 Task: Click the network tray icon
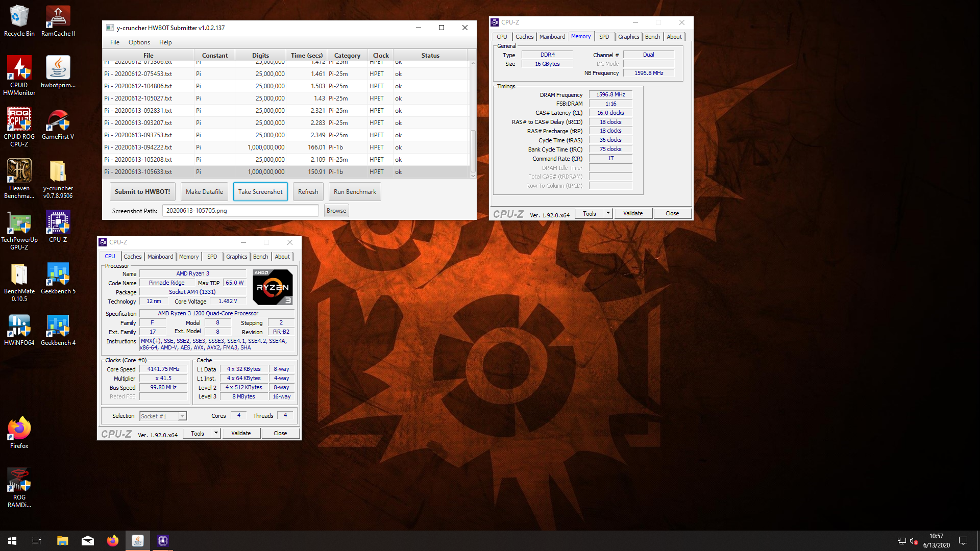click(x=901, y=541)
